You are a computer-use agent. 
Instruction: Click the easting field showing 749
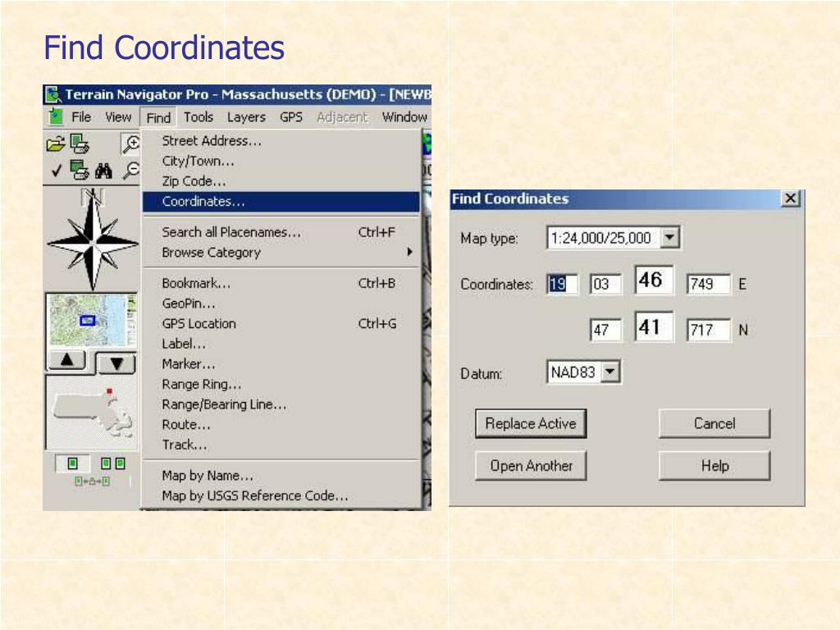(708, 283)
